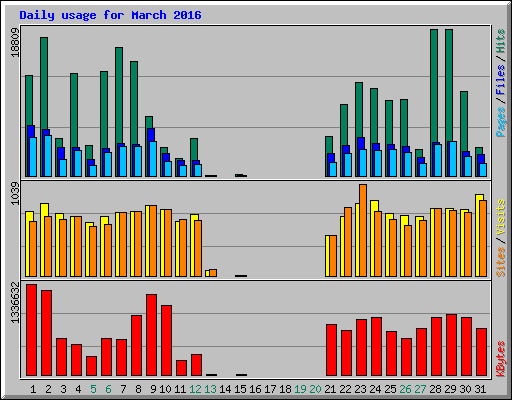Screen dimensions: 512x400
Task: Click the blue "Files" legend label
Action: pos(501,80)
